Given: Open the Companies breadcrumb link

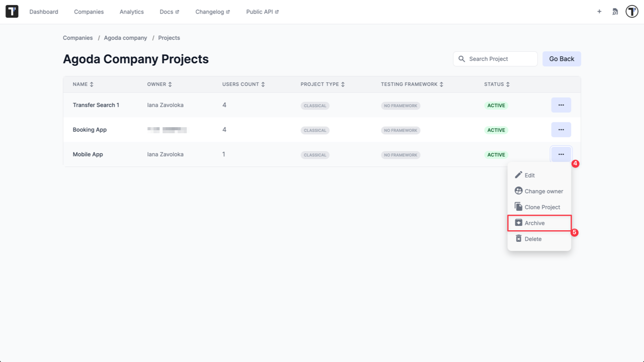Looking at the screenshot, I should point(77,38).
